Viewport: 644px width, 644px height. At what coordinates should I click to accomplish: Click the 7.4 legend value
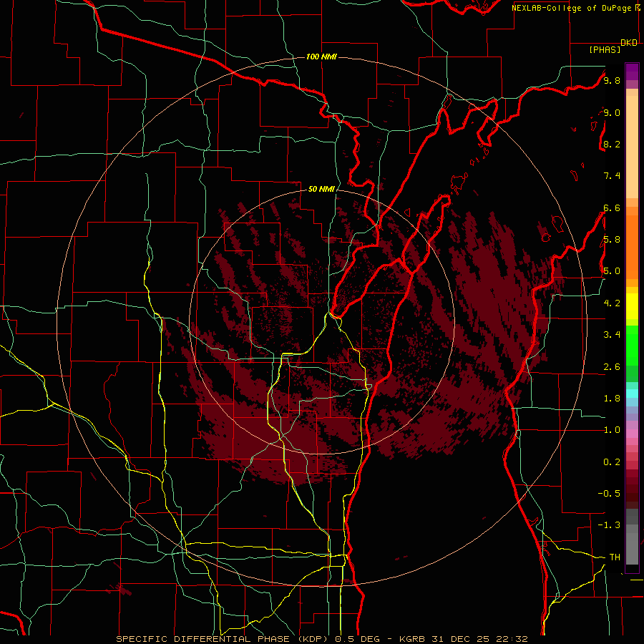pos(612,176)
